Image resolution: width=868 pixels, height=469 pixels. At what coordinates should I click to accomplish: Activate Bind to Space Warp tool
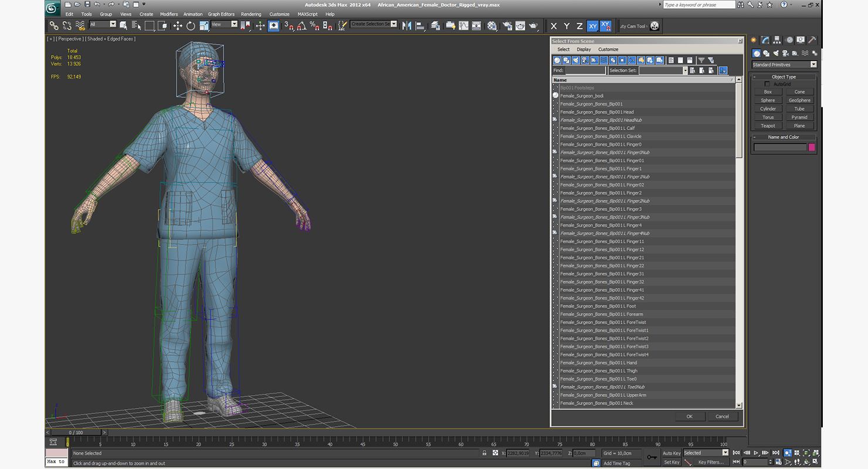80,26
